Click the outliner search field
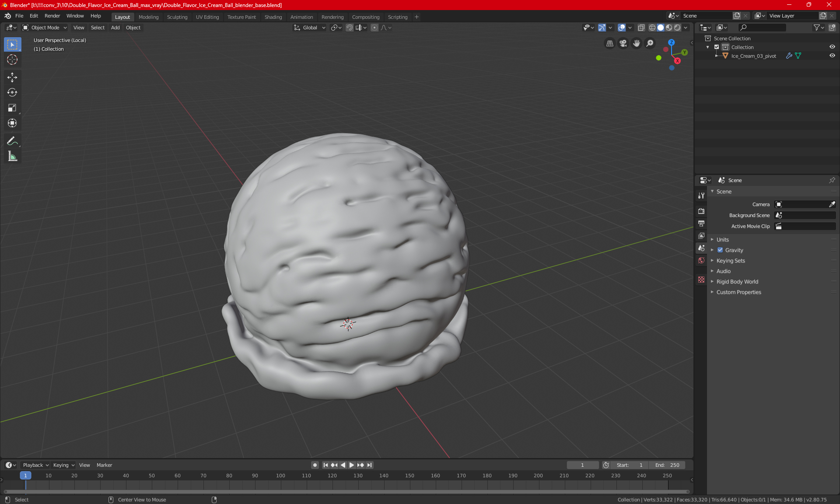 tap(762, 28)
